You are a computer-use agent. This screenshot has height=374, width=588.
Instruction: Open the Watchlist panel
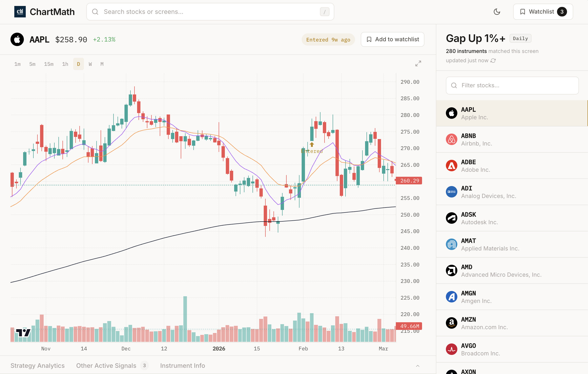pos(543,11)
